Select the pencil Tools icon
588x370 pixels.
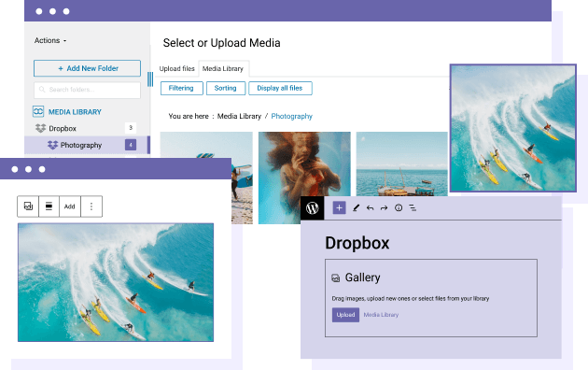point(356,207)
